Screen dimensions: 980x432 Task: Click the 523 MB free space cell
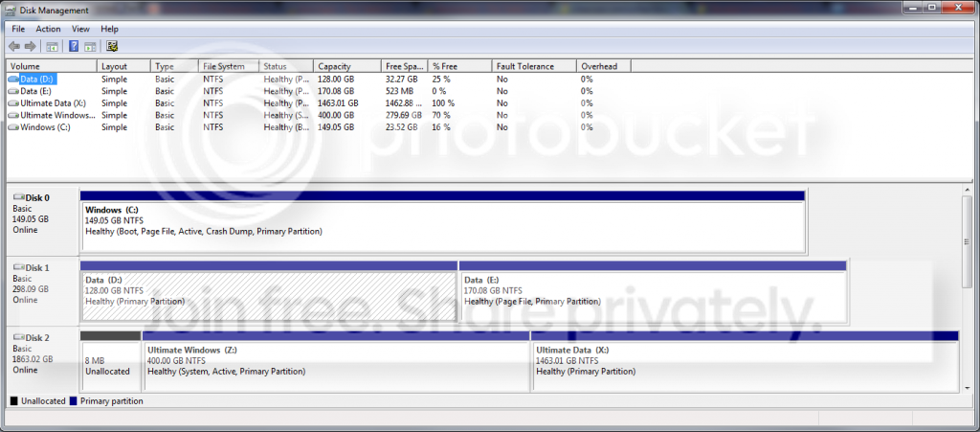[x=399, y=91]
